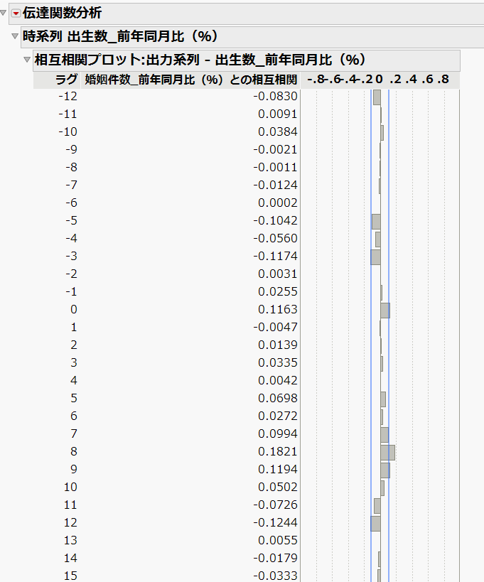The width and height of the screenshot is (484, 582).
Task: Click the correlation bar for lag 8
Action: (x=387, y=453)
